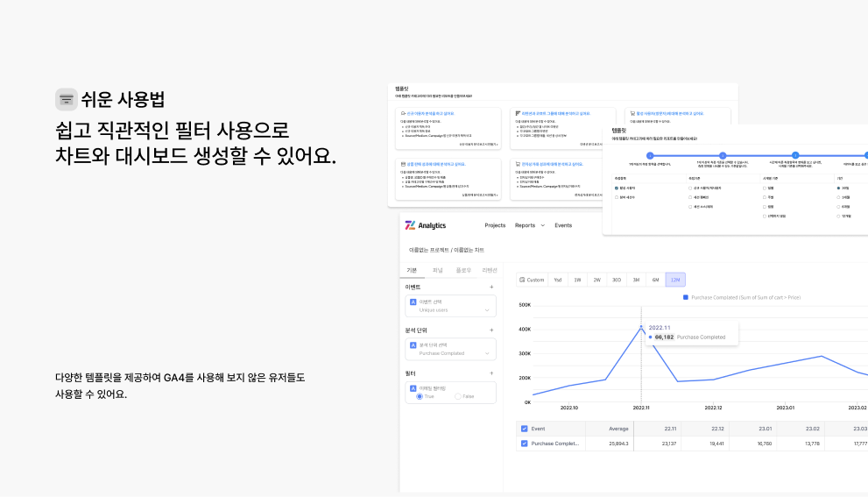Open 상품 판매 성과에 대해 분석하고 싶어요 link
The width and height of the screenshot is (868, 497).
tap(436, 165)
